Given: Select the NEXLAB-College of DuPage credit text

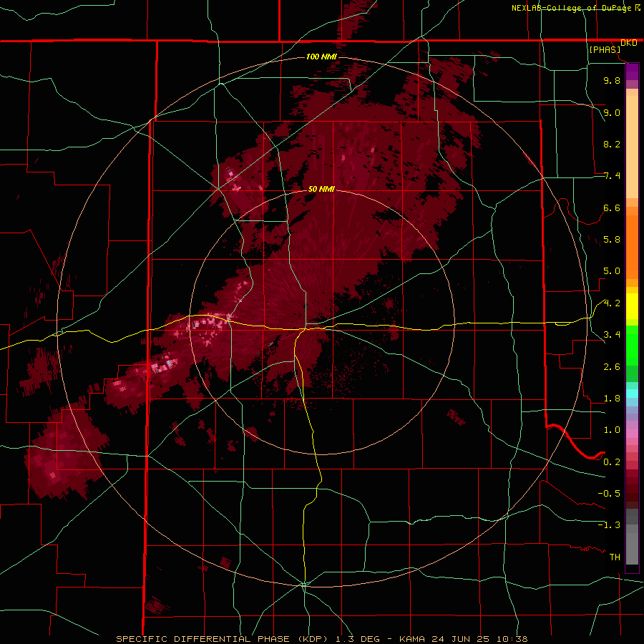Looking at the screenshot, I should pyautogui.click(x=572, y=8).
